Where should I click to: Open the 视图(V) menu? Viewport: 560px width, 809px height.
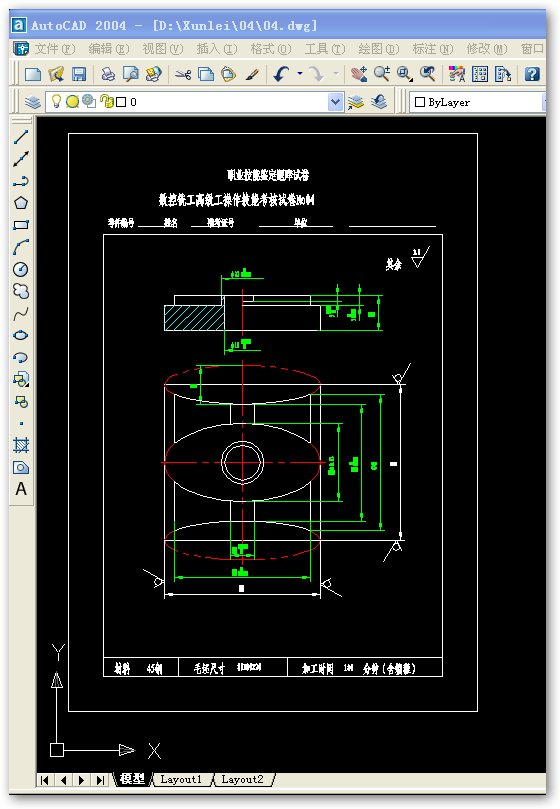pyautogui.click(x=163, y=49)
